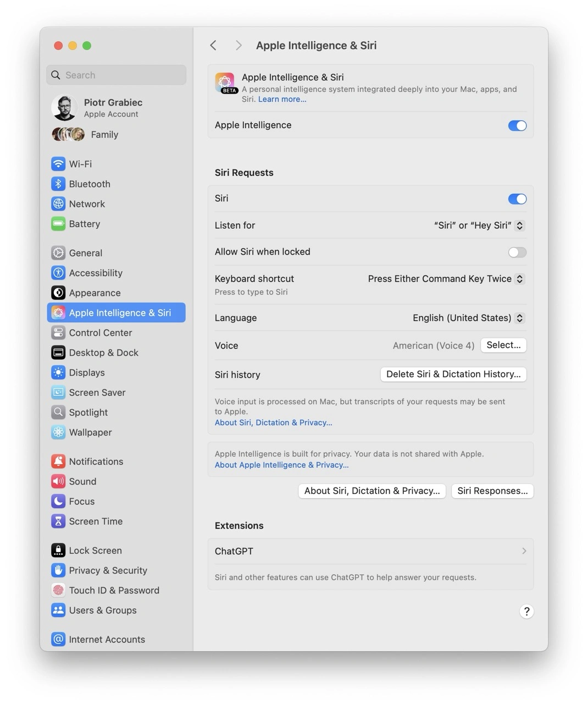This screenshot has width=588, height=704.
Task: Disable the Siri toggle
Action: pyautogui.click(x=517, y=199)
